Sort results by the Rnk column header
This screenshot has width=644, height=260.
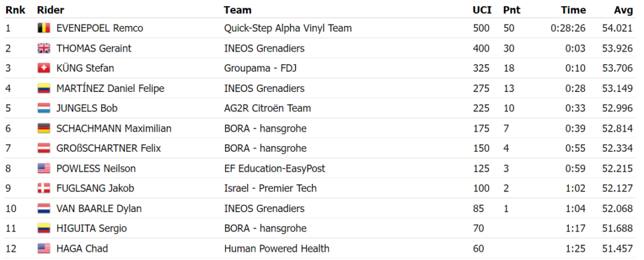coord(15,10)
